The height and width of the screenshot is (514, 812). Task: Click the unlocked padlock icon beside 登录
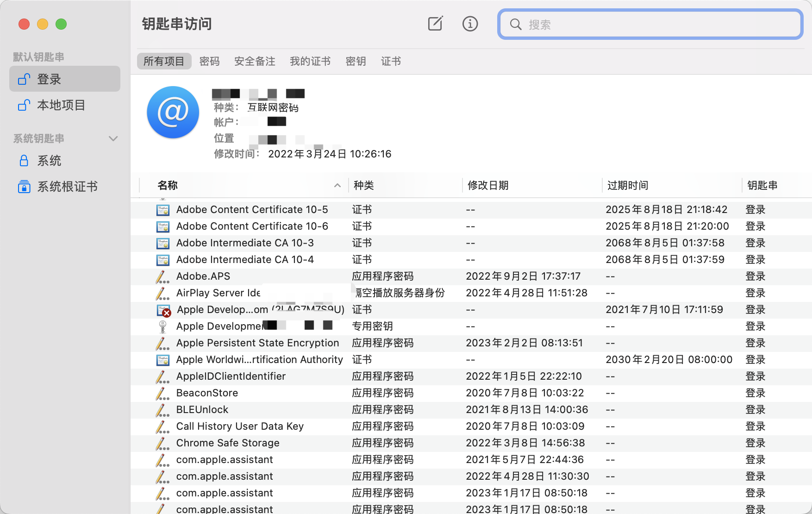[x=24, y=79]
